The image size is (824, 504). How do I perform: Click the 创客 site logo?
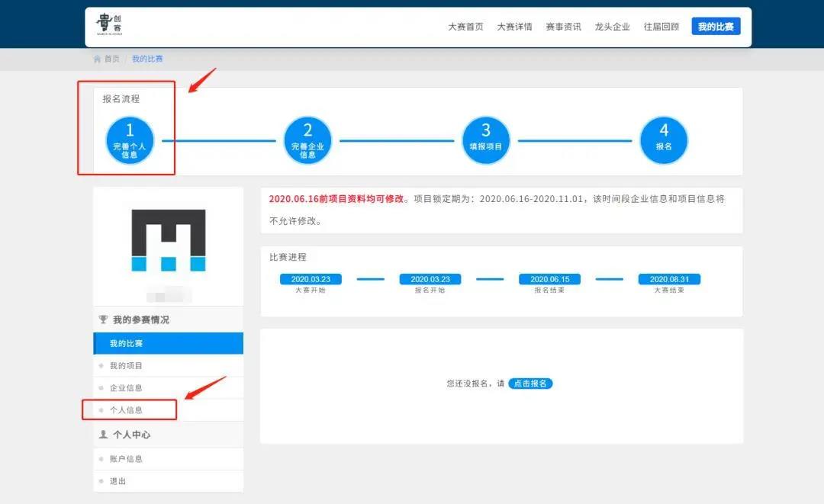click(109, 25)
